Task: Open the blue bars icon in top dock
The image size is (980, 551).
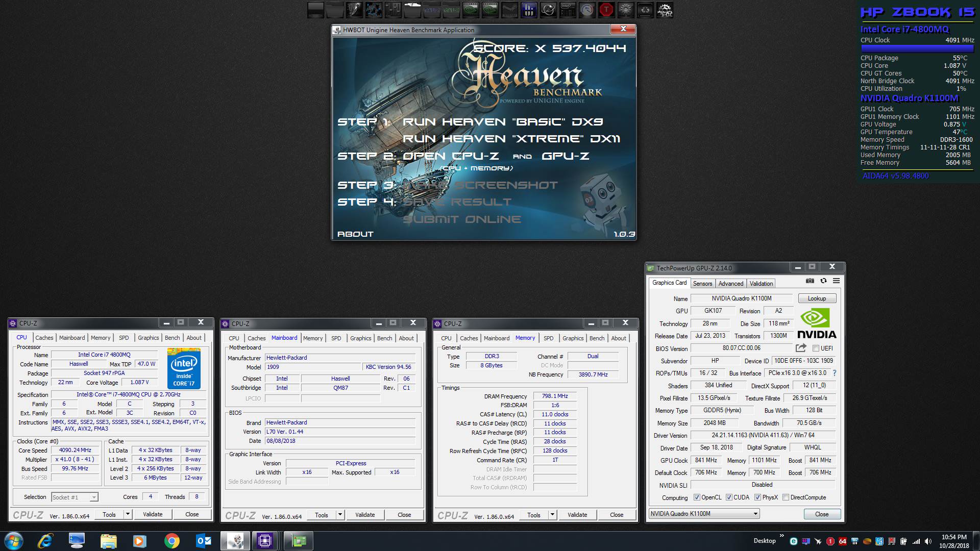Action: [529, 10]
